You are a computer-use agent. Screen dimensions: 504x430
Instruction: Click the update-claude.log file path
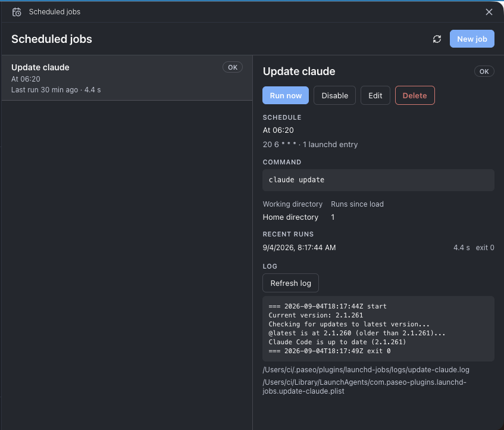[x=366, y=370]
